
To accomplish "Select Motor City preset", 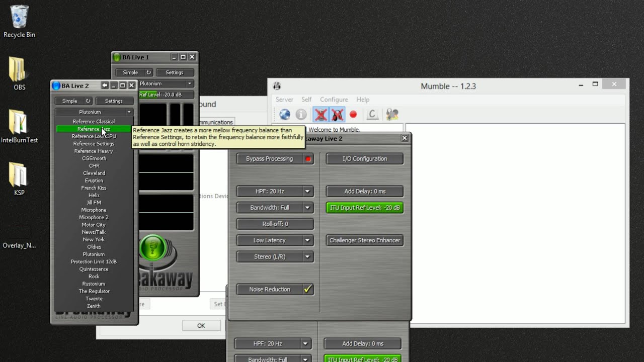I will tap(94, 225).
